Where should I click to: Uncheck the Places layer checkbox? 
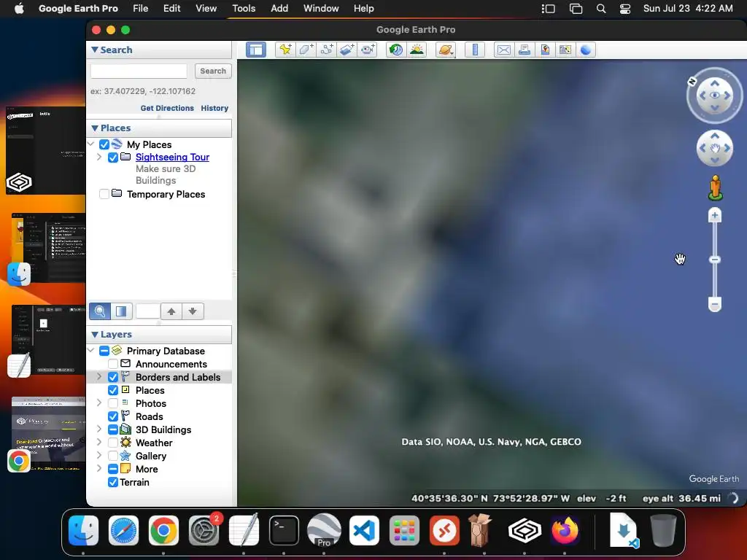coord(113,390)
